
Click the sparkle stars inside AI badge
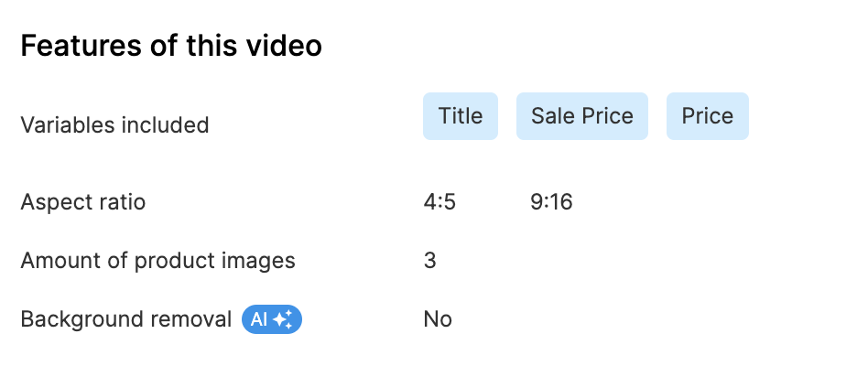point(283,319)
